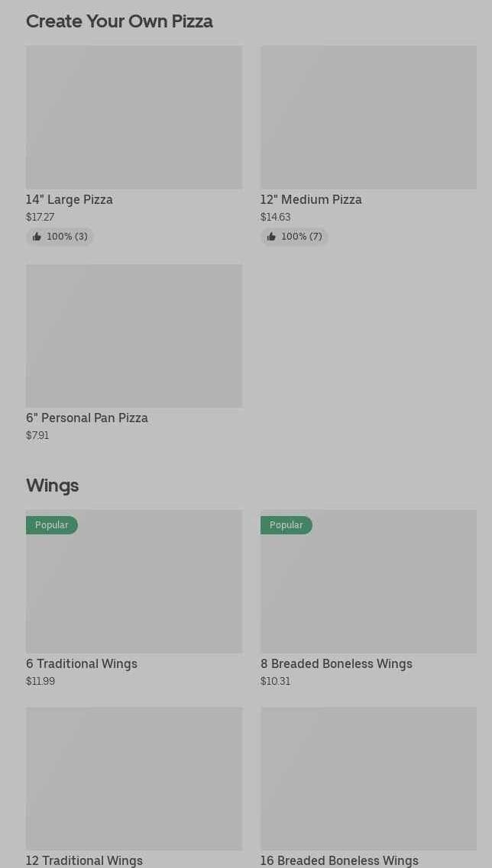Open the 12" Medium Pizza image

(368, 117)
